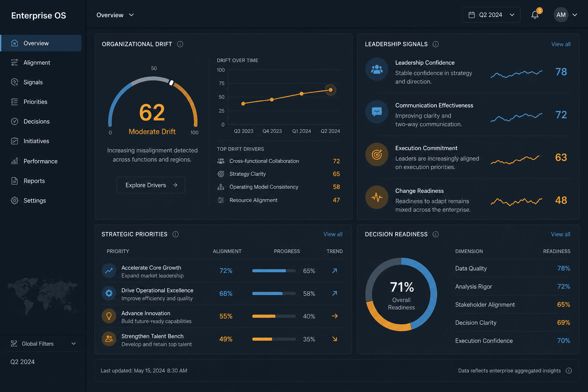
Task: Click Strengthen Talent Bench people icon
Action: (x=109, y=339)
